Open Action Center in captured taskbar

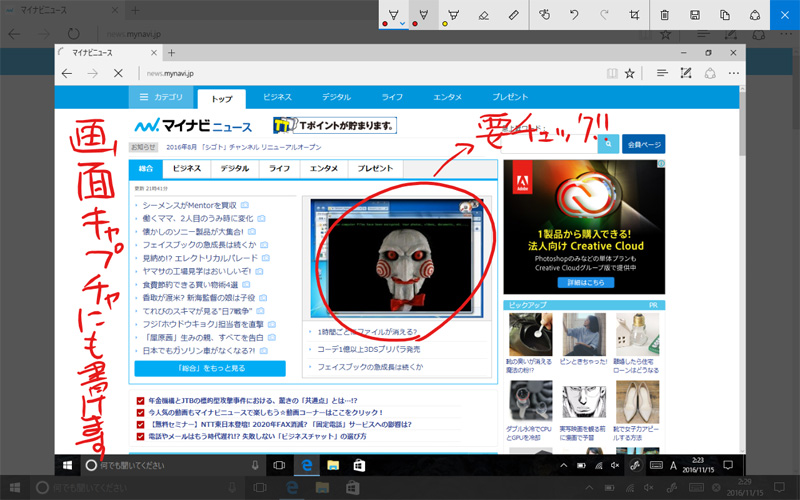pyautogui.click(x=728, y=465)
